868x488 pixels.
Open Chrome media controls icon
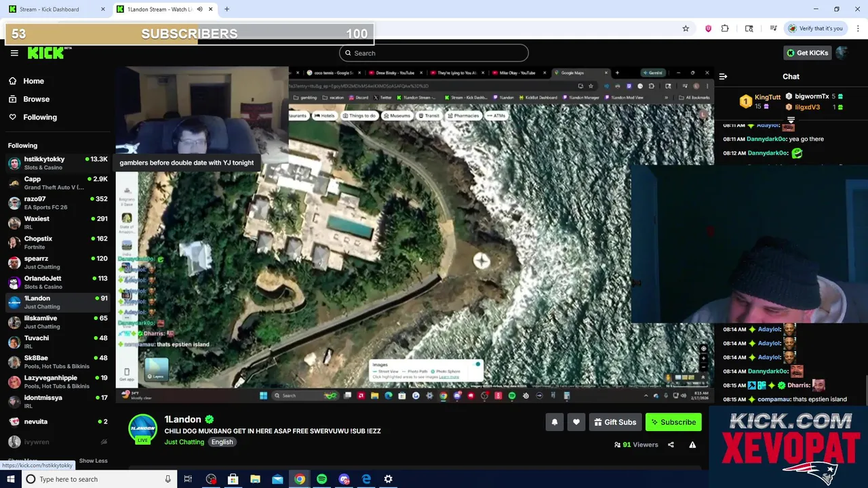[x=773, y=28]
